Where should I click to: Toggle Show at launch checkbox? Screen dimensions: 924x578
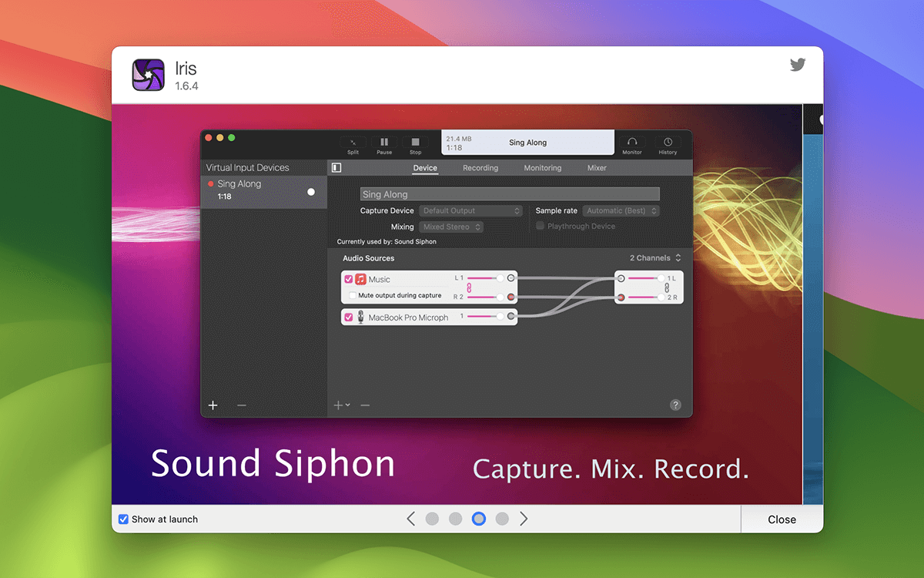click(x=123, y=519)
